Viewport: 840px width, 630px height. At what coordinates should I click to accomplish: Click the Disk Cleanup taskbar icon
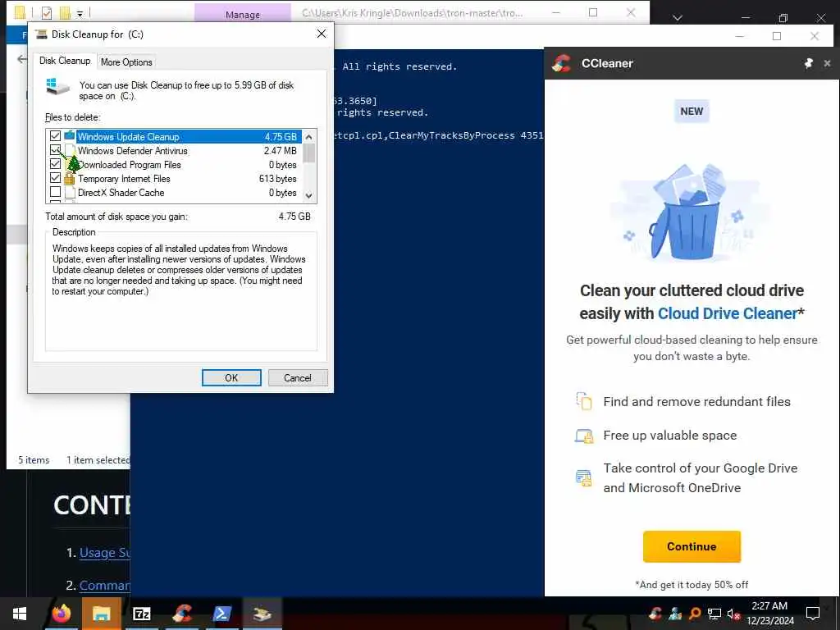pos(262,614)
